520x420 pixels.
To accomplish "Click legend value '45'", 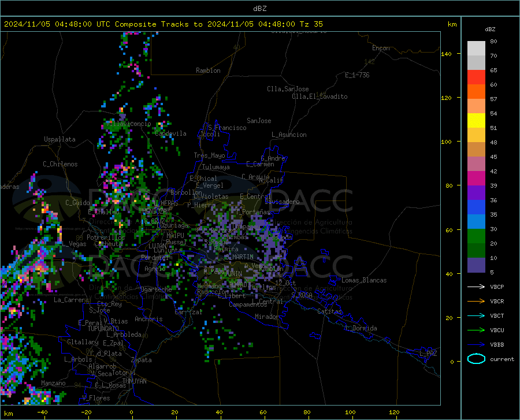I will tap(493, 157).
